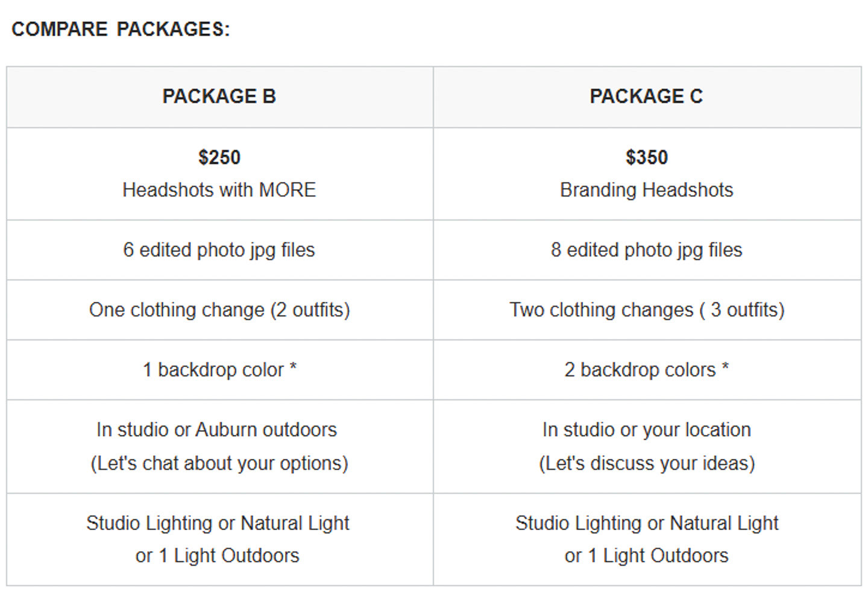This screenshot has height=591, width=868.
Task: Click Let's discuss your ideas text
Action: [x=646, y=463]
